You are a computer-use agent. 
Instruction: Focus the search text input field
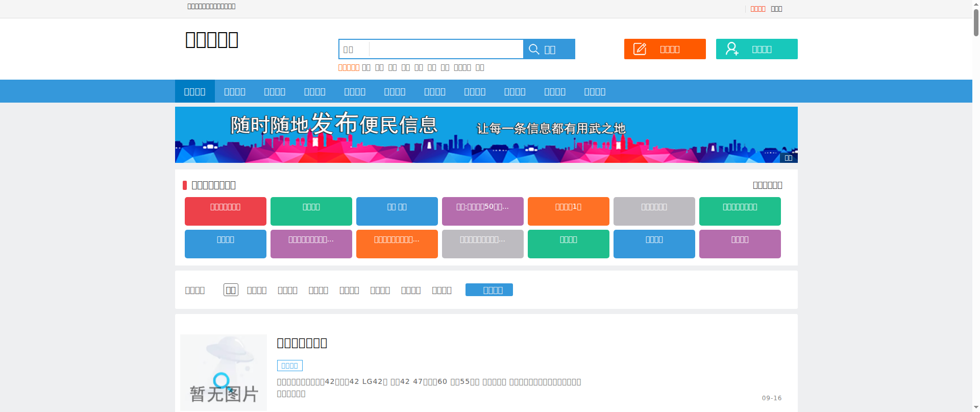pos(446,50)
